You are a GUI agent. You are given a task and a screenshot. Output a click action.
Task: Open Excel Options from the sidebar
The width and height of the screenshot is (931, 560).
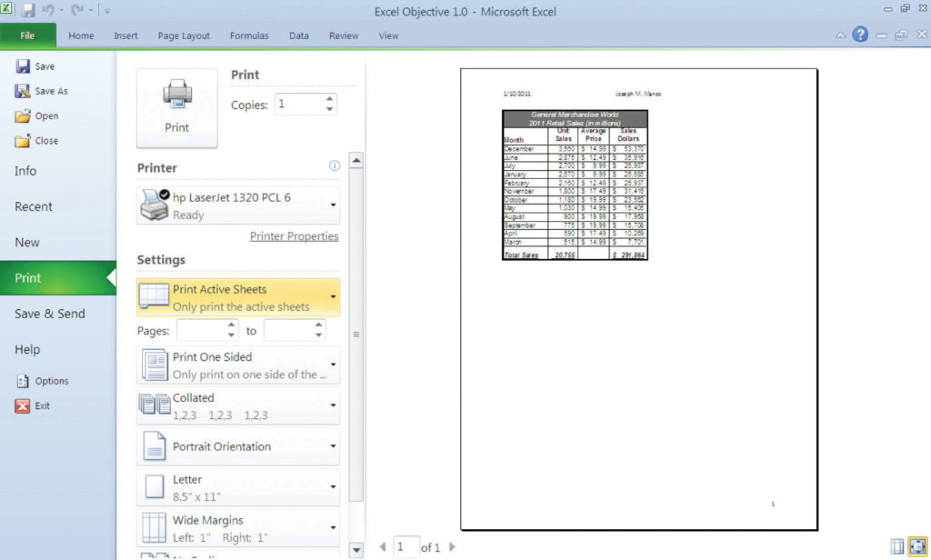click(42, 381)
